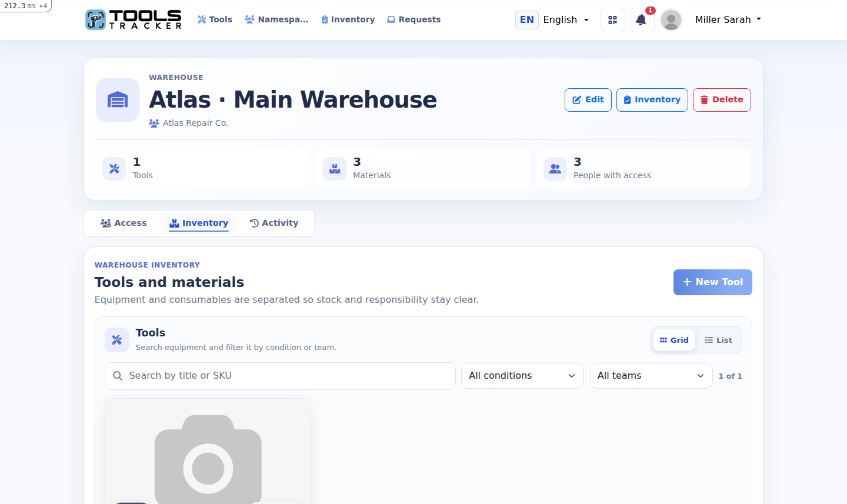Expand the English language dropdown
The height and width of the screenshot is (504, 847).
tap(566, 19)
